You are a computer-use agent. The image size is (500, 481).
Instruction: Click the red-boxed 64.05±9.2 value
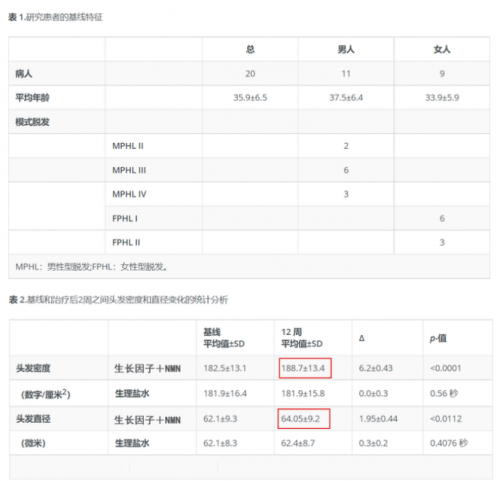pos(304,419)
